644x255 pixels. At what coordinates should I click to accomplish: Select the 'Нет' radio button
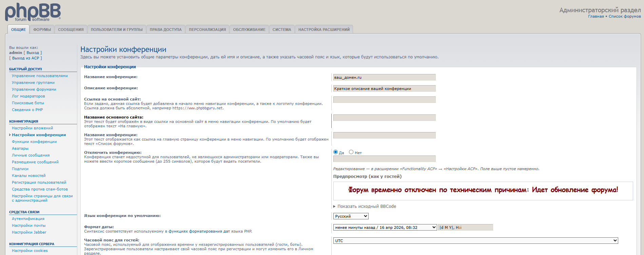(351, 152)
